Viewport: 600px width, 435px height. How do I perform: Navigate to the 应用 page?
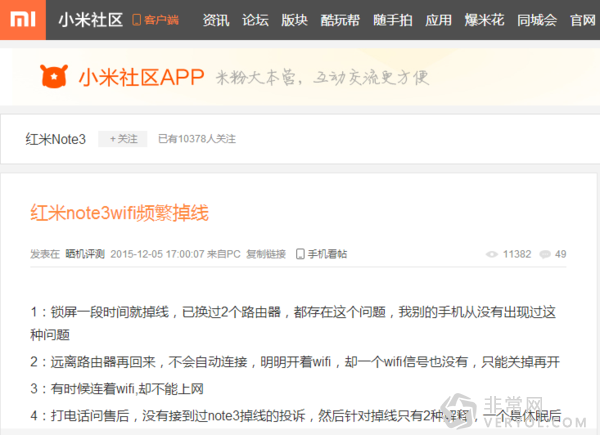click(438, 20)
